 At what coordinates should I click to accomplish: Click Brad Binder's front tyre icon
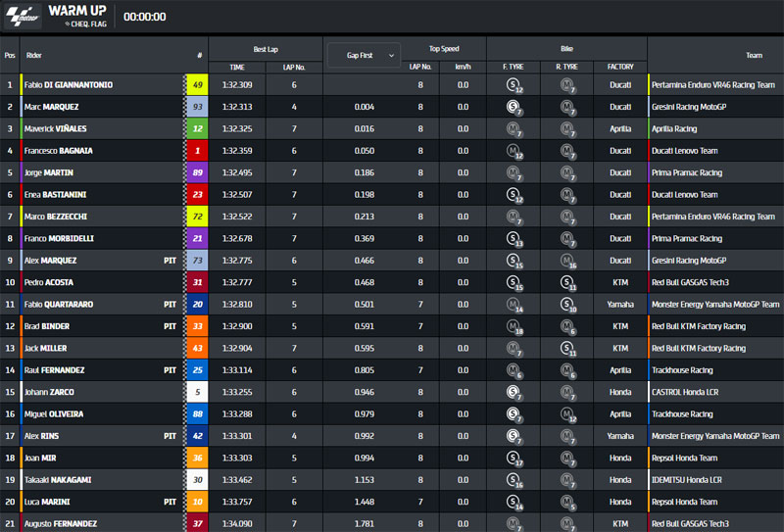click(x=513, y=326)
